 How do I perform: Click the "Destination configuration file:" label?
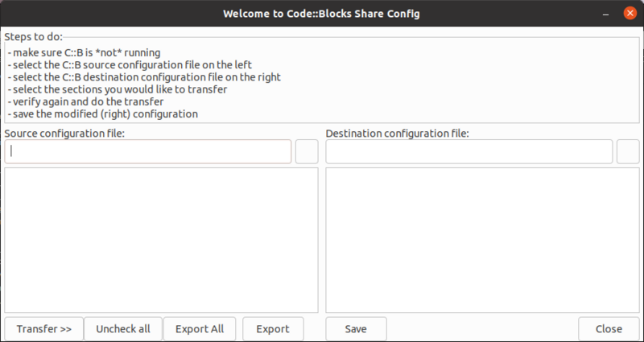pyautogui.click(x=397, y=134)
